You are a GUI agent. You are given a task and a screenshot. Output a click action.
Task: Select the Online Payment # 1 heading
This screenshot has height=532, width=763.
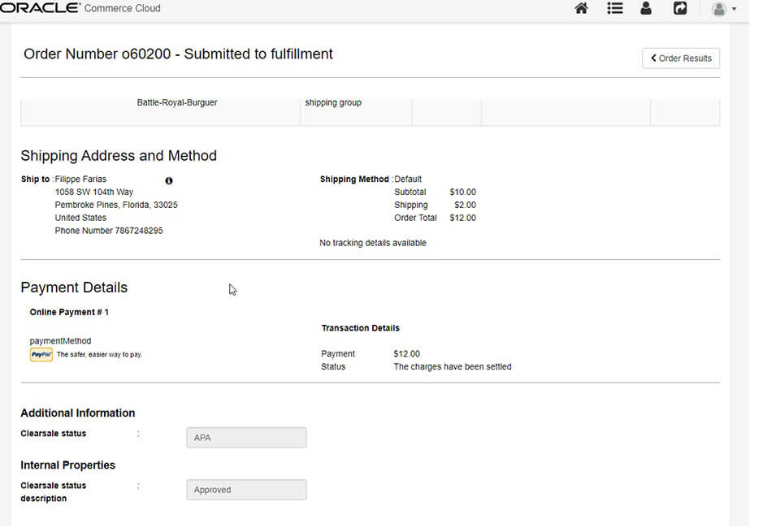pos(69,312)
